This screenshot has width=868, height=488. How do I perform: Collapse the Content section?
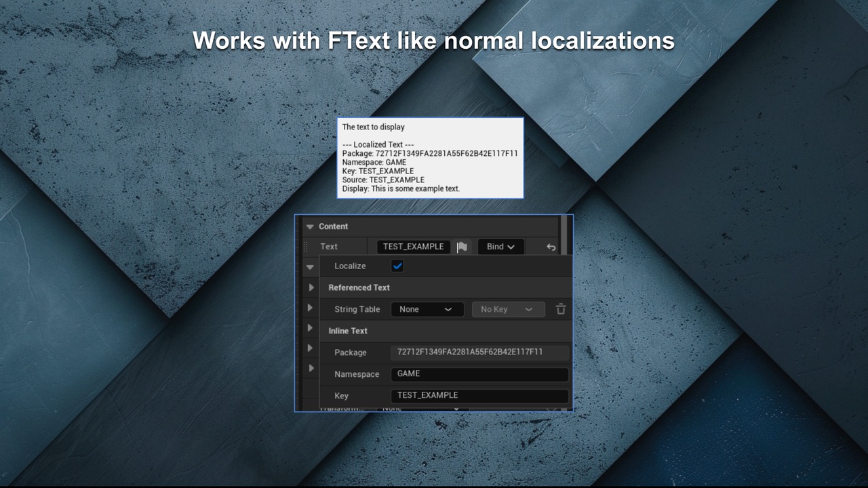tap(310, 226)
